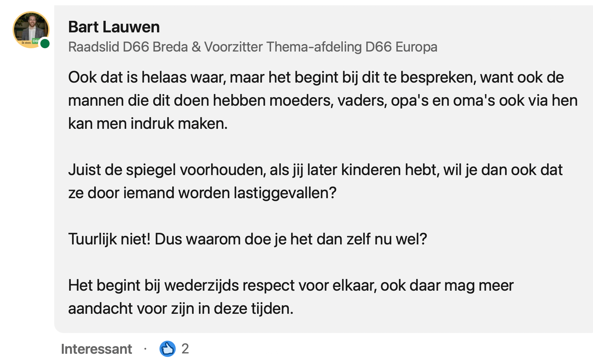Click 'aandacht voor zijn in deze tijden.'
The height and width of the screenshot is (364, 593).
coord(180,309)
